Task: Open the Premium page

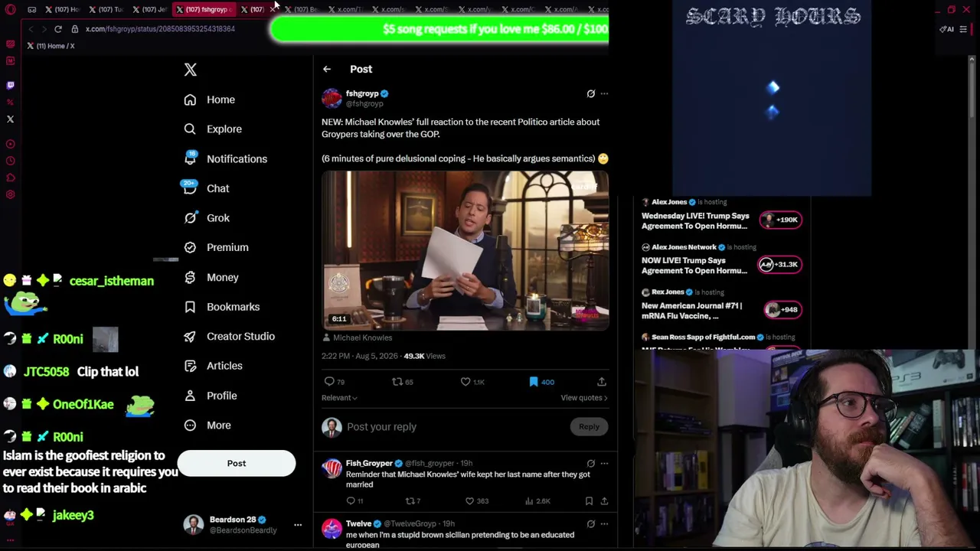Action: point(217,247)
